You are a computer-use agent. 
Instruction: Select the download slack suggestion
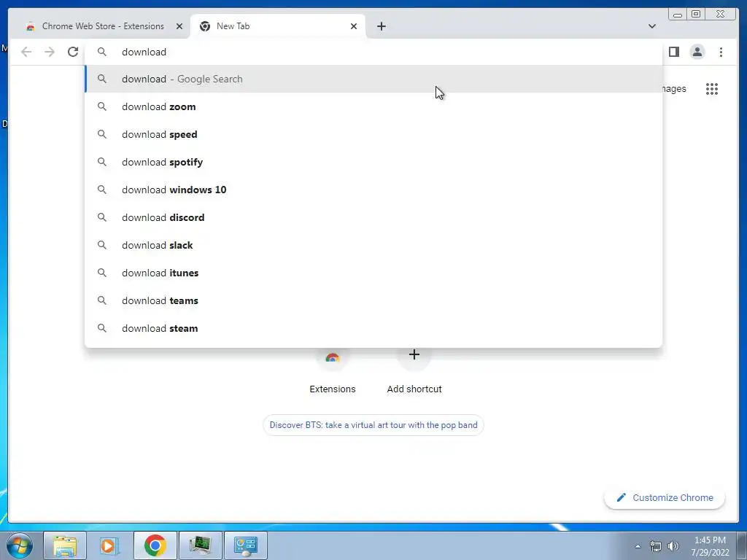tap(373, 245)
